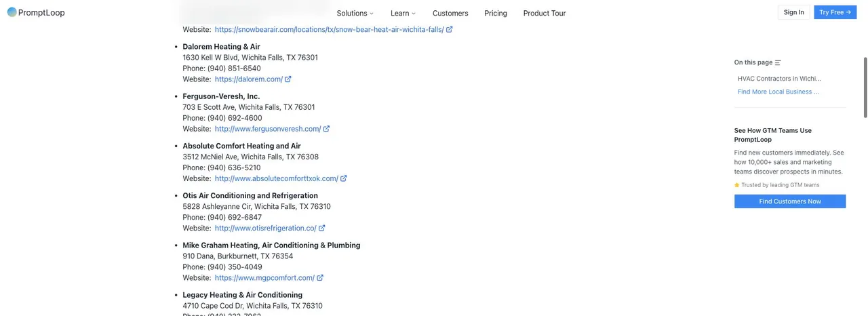Click the star icon by Trusted by leading GTM teams
Screen dimensions: 868x316
tap(737, 185)
